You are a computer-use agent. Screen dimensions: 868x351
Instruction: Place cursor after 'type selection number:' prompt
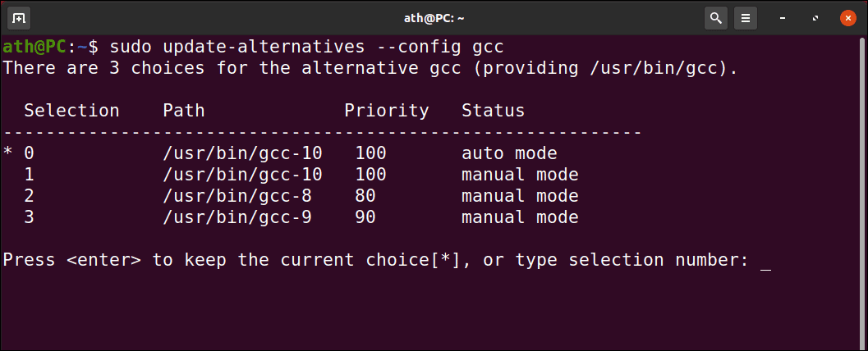(766, 260)
